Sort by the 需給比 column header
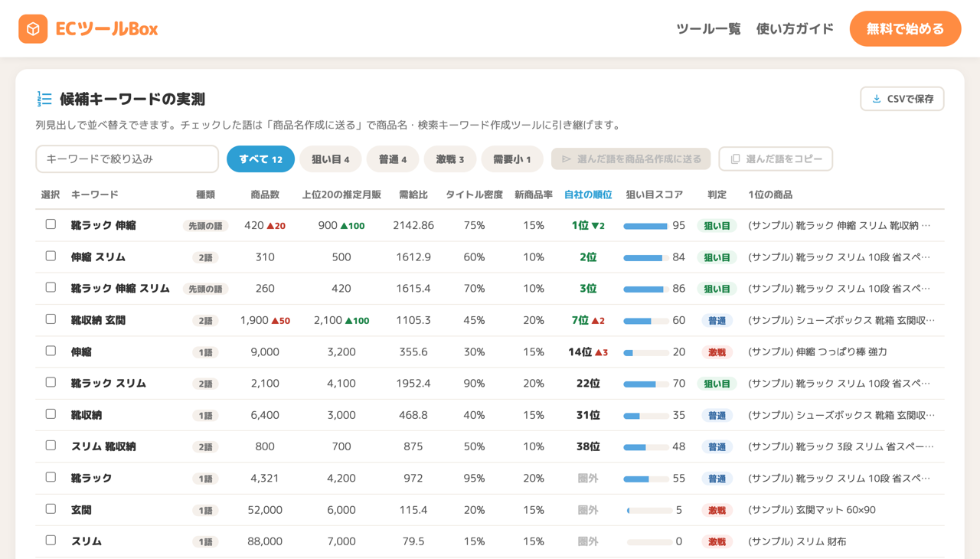The height and width of the screenshot is (559, 980). click(x=413, y=195)
